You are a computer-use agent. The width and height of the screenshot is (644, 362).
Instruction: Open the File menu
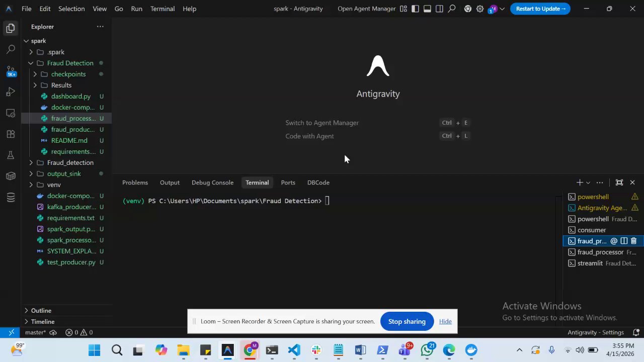pos(27,9)
